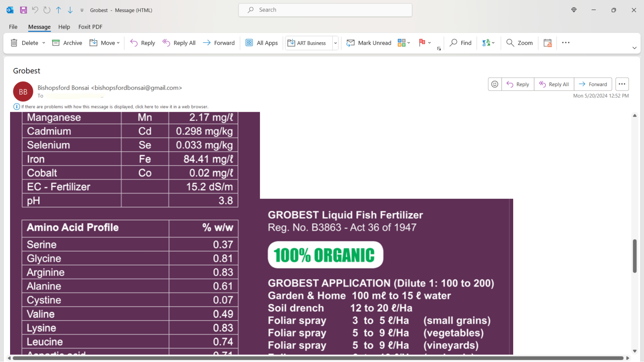Click the vertical scrollbar thumb

coord(635,256)
